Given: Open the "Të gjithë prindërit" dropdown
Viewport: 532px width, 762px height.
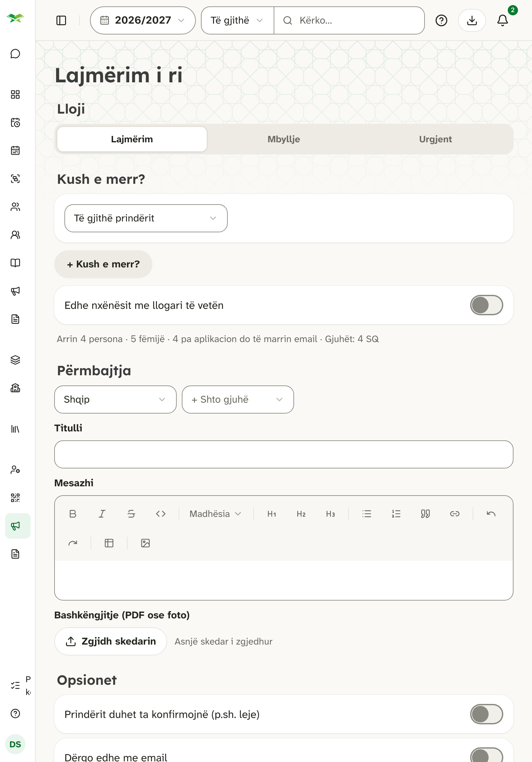Looking at the screenshot, I should [146, 218].
